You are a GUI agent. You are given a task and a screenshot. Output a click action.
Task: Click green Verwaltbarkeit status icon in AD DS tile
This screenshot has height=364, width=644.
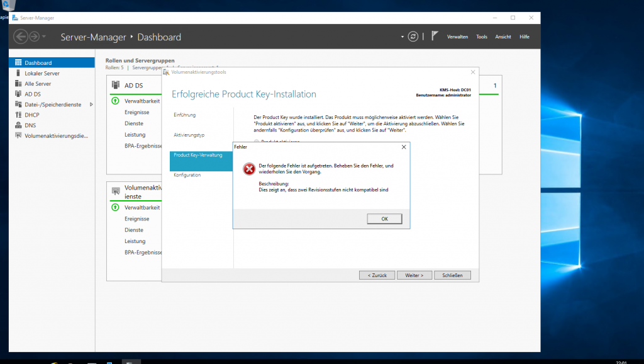pyautogui.click(x=116, y=101)
